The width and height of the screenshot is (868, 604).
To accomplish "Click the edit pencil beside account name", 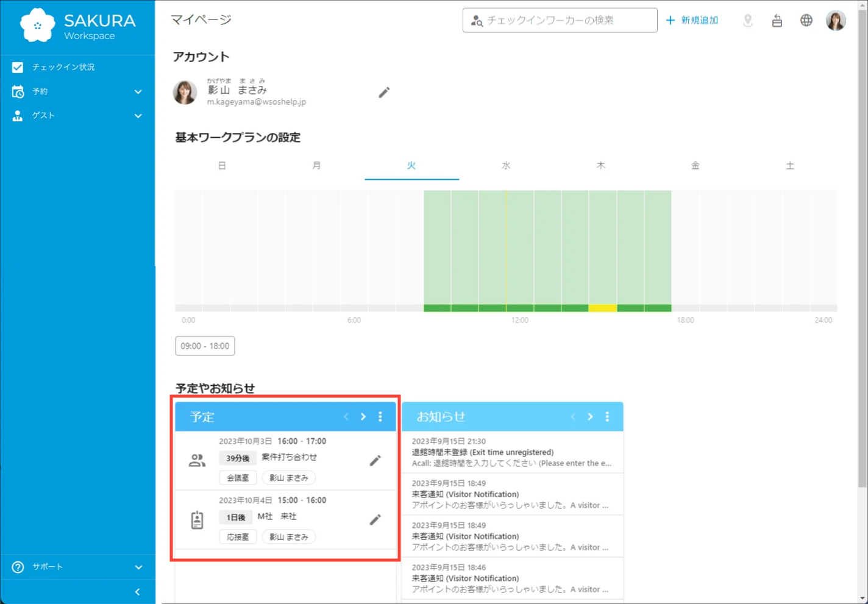I will point(384,93).
